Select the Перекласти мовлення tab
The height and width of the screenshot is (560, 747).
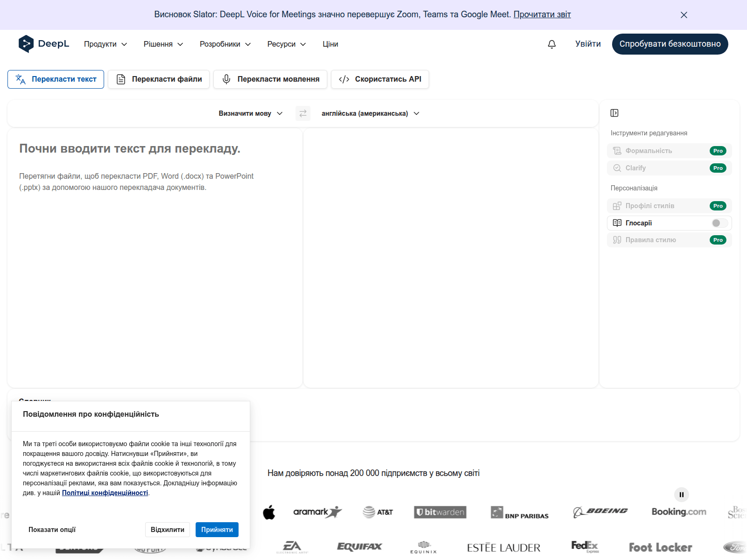[270, 79]
